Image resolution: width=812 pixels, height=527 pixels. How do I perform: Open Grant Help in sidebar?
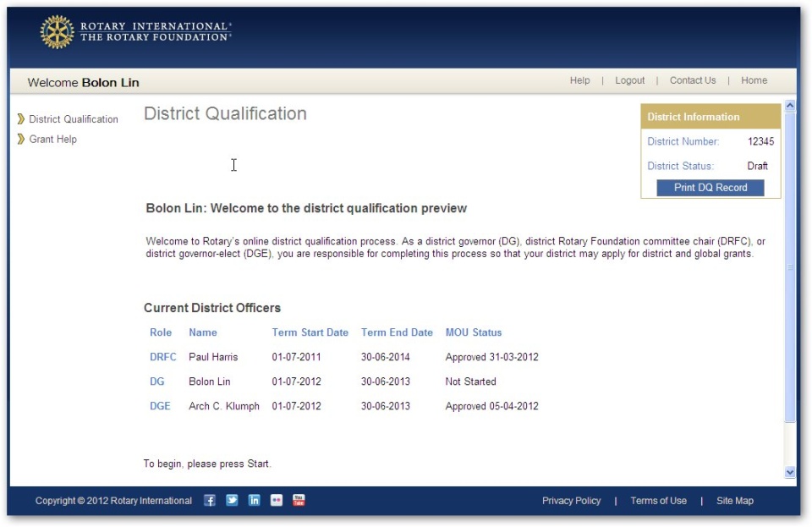[52, 140]
